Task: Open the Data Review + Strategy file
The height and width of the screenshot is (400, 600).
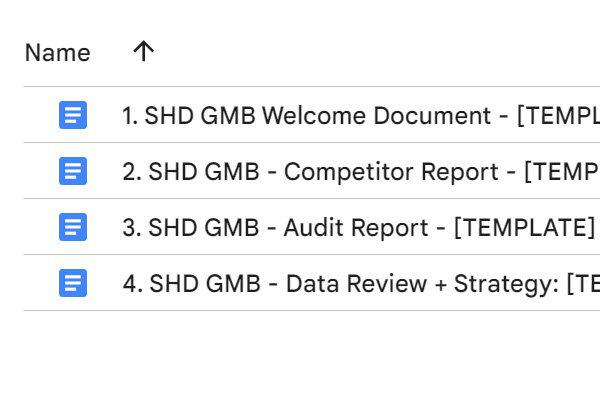Action: (340, 284)
